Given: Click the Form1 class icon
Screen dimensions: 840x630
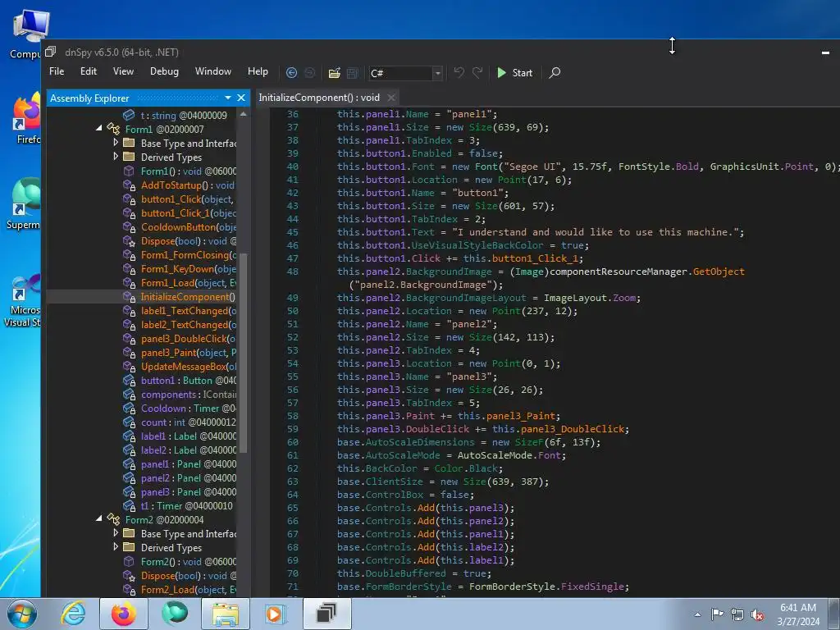Looking at the screenshot, I should [113, 129].
